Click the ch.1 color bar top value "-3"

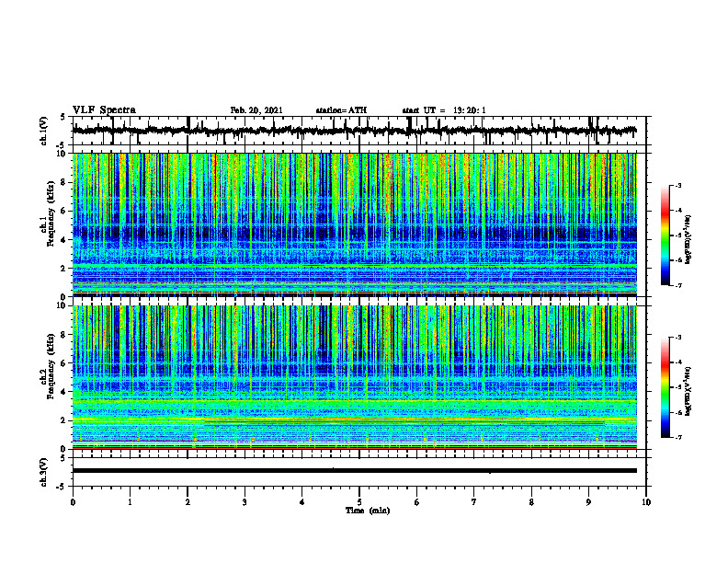[x=677, y=185]
